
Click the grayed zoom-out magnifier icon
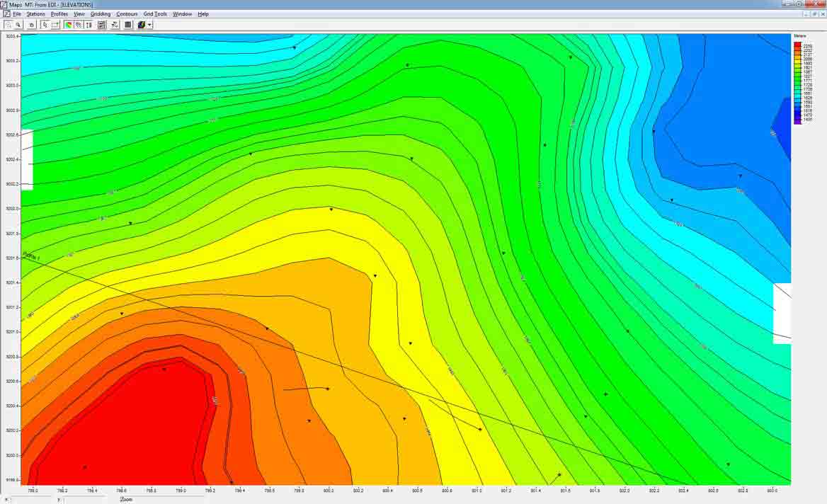(8, 25)
